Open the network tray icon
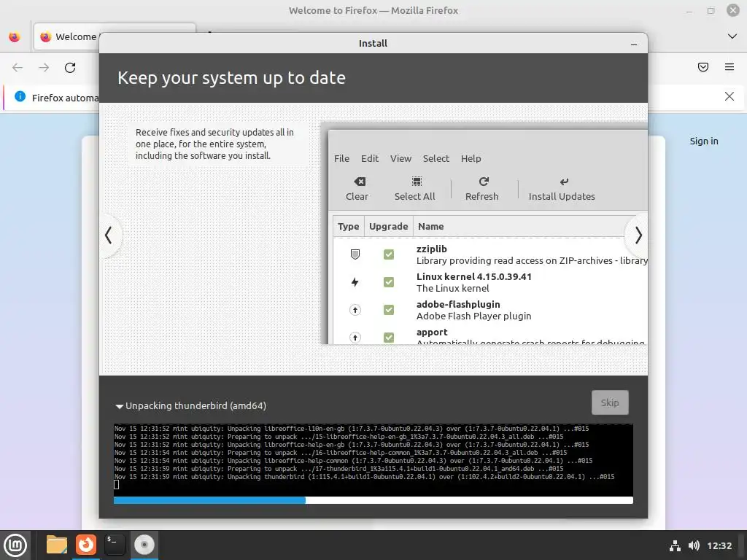747x560 pixels. 675,545
